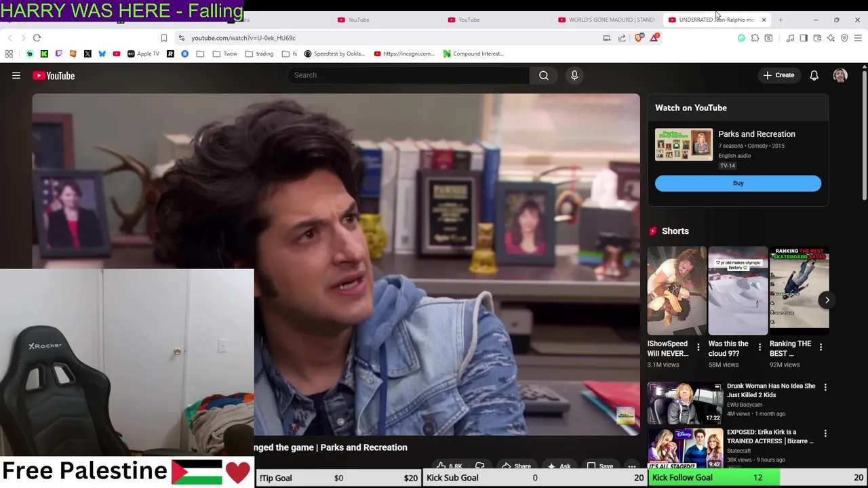This screenshot has height=488, width=868.
Task: Submit search with magnifier button
Action: [544, 75]
